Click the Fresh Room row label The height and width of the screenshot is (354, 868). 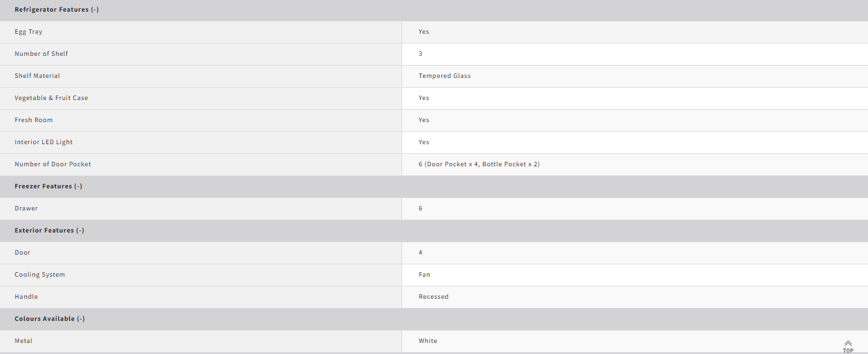(34, 120)
